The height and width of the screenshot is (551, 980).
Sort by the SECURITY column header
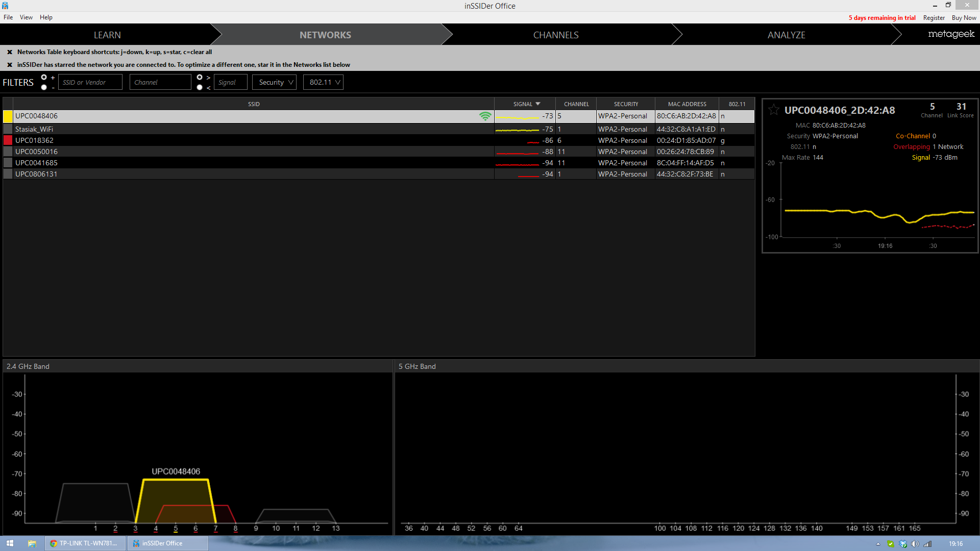tap(626, 104)
